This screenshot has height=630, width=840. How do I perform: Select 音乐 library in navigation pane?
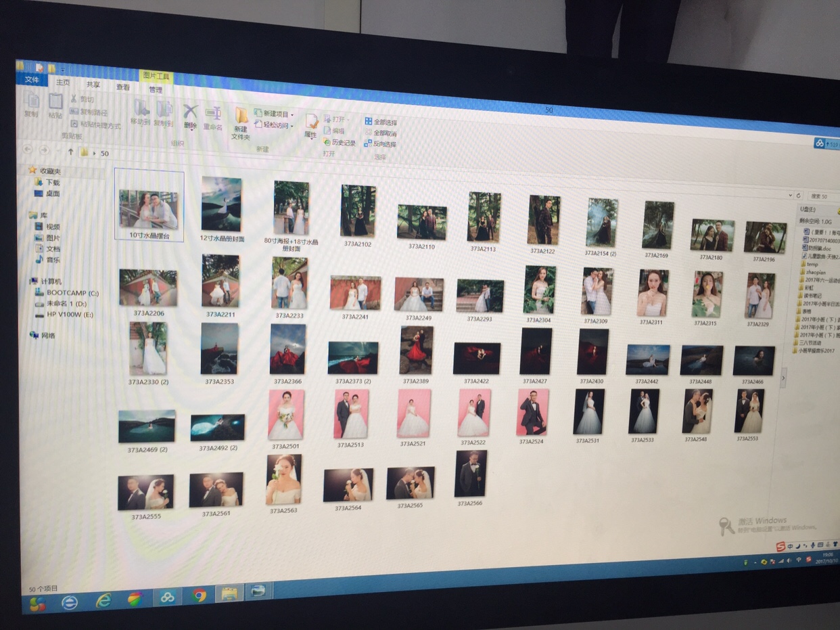coord(48,260)
